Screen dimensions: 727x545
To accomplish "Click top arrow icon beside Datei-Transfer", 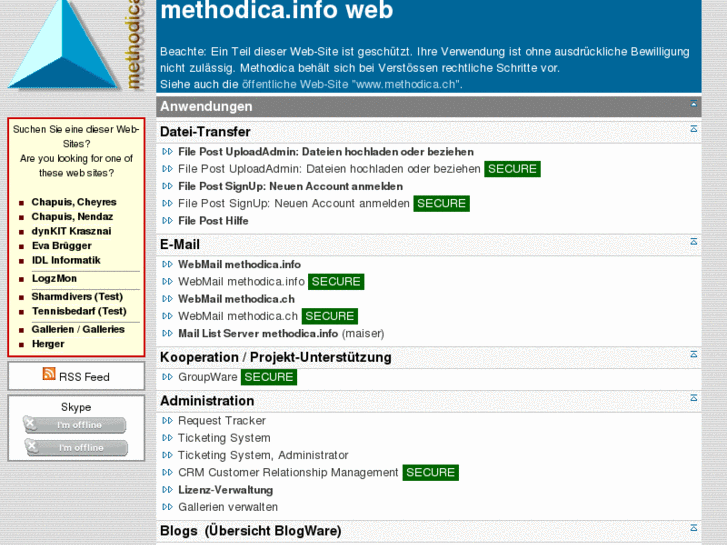I will pyautogui.click(x=694, y=128).
